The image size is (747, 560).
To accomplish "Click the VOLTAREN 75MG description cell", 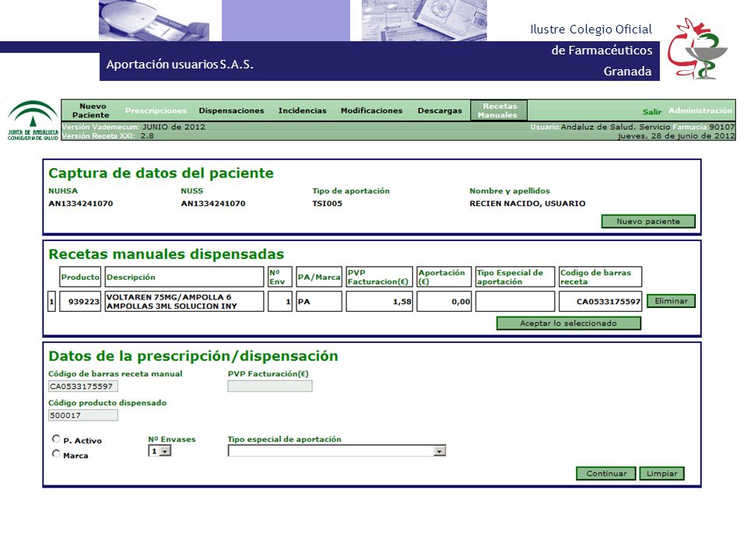I will [x=184, y=302].
